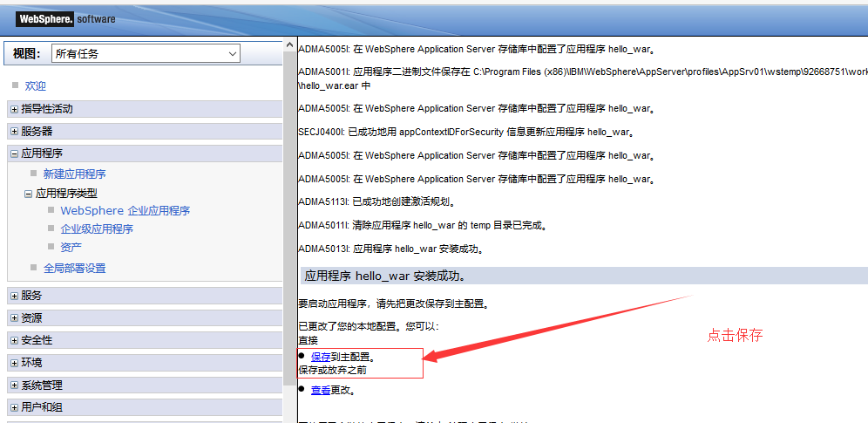Expand the 安全性 section

click(15, 340)
